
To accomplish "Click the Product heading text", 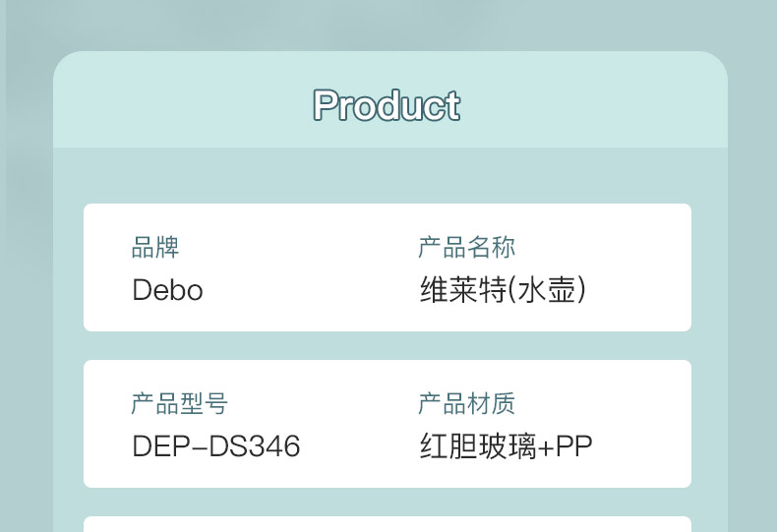I will click(387, 105).
